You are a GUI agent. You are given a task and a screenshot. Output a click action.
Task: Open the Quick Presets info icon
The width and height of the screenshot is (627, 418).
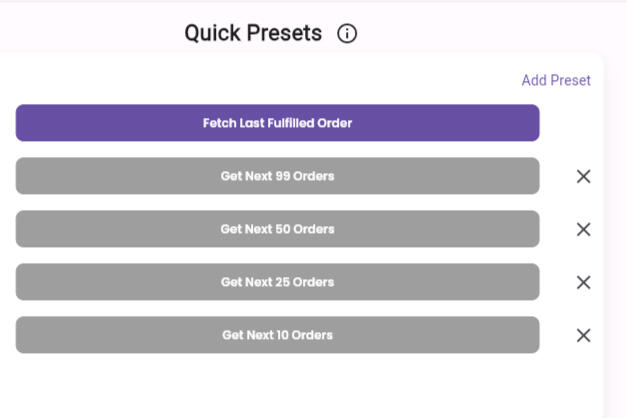click(x=347, y=34)
